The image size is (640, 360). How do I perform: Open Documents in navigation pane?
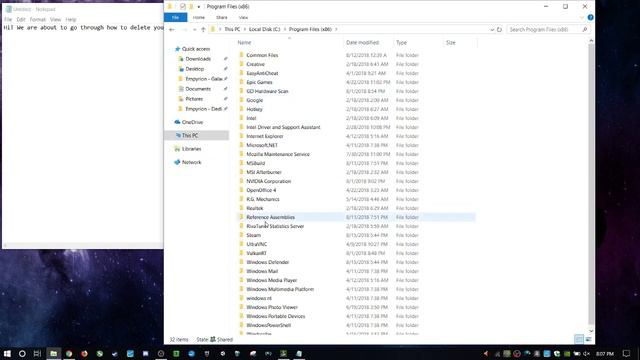pyautogui.click(x=198, y=89)
